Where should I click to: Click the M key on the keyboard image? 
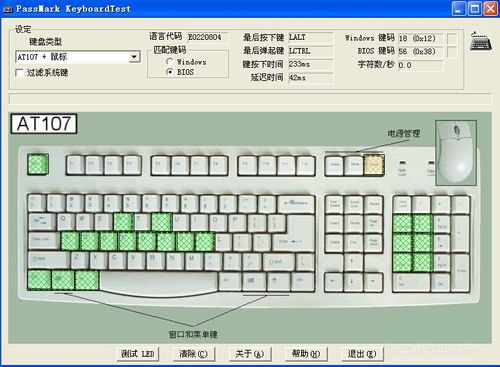194,260
